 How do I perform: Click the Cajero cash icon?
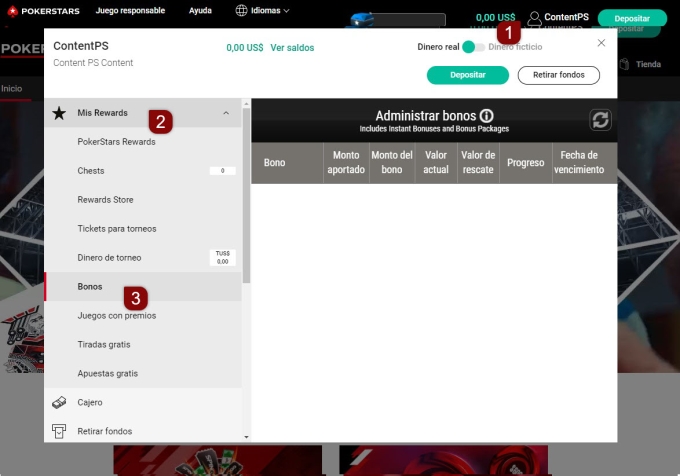[x=59, y=402]
